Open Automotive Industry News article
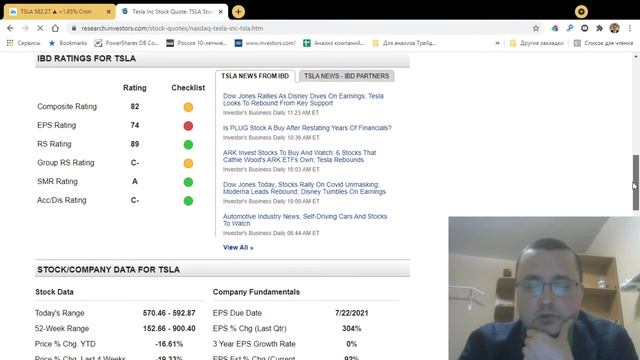 305,220
